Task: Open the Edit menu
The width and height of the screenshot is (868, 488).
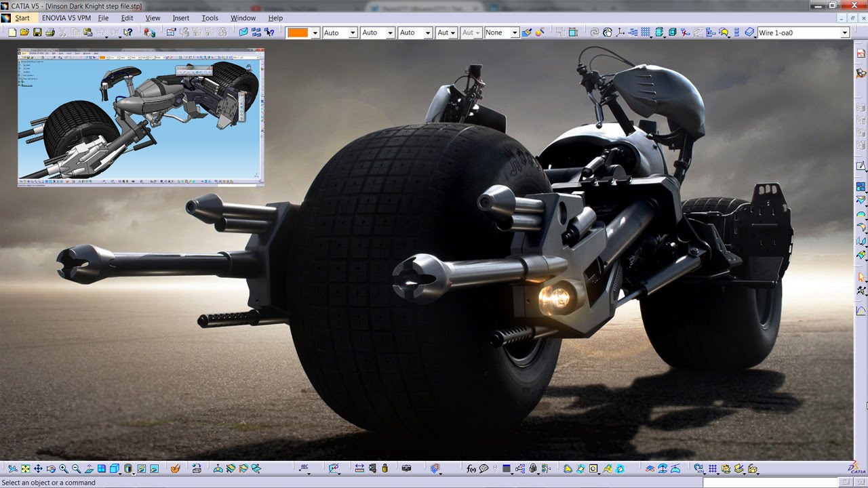Action: tap(127, 18)
